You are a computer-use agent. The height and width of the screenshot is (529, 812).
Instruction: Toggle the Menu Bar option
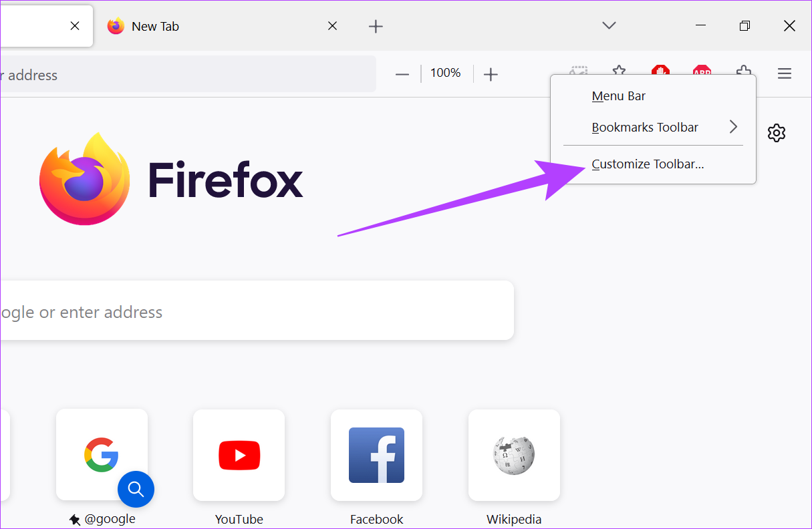pos(618,96)
